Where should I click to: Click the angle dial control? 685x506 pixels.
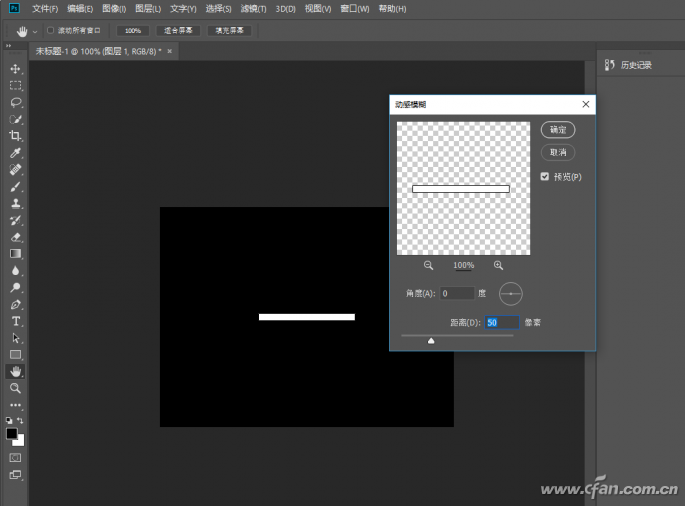click(x=511, y=294)
